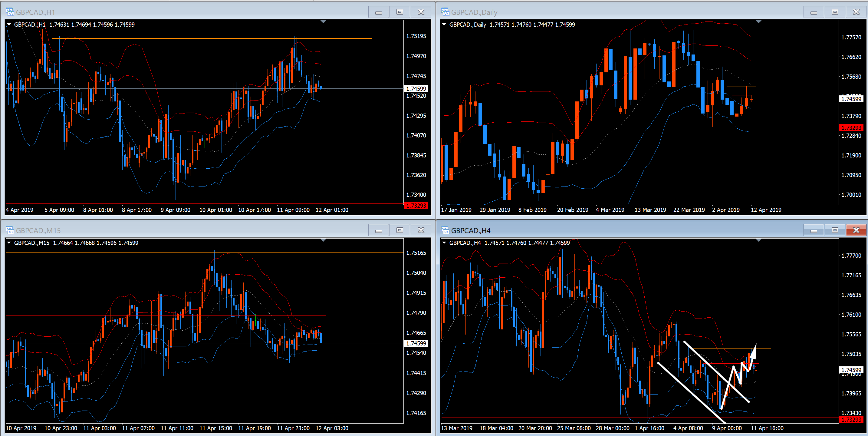Screen dimensions: 868x436
Task: Click the chart shift marker on H4 chart
Action: [x=758, y=240]
